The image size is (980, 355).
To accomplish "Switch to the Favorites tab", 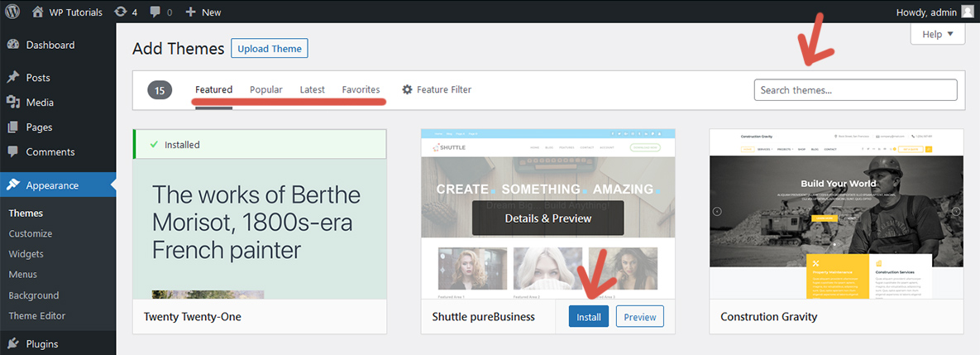I will point(361,89).
